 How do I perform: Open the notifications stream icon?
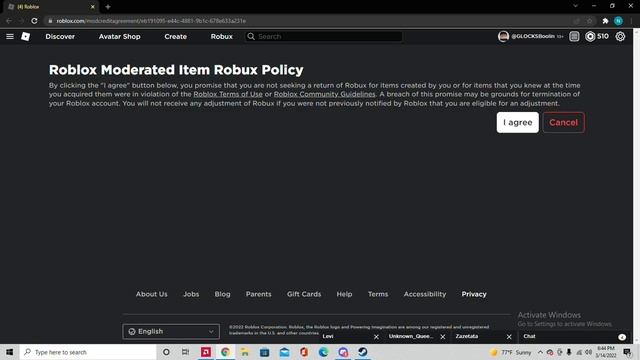click(x=574, y=36)
